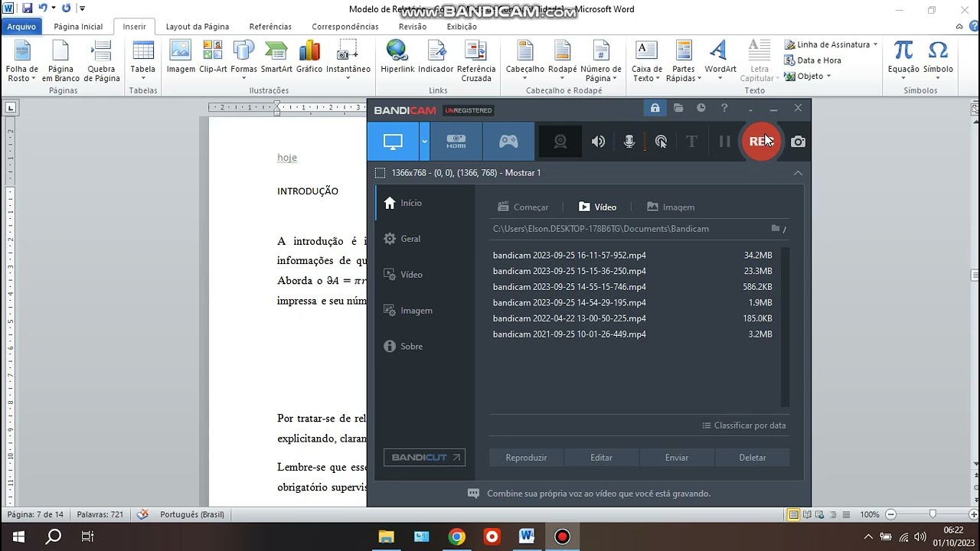Click the Editar button
The height and width of the screenshot is (551, 980).
click(601, 458)
